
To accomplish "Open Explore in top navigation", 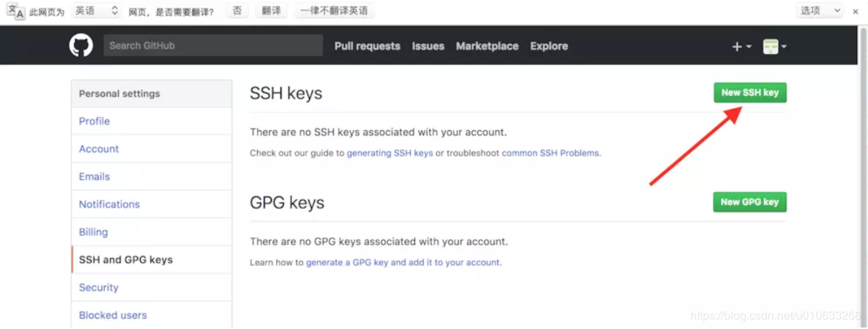I will [549, 47].
